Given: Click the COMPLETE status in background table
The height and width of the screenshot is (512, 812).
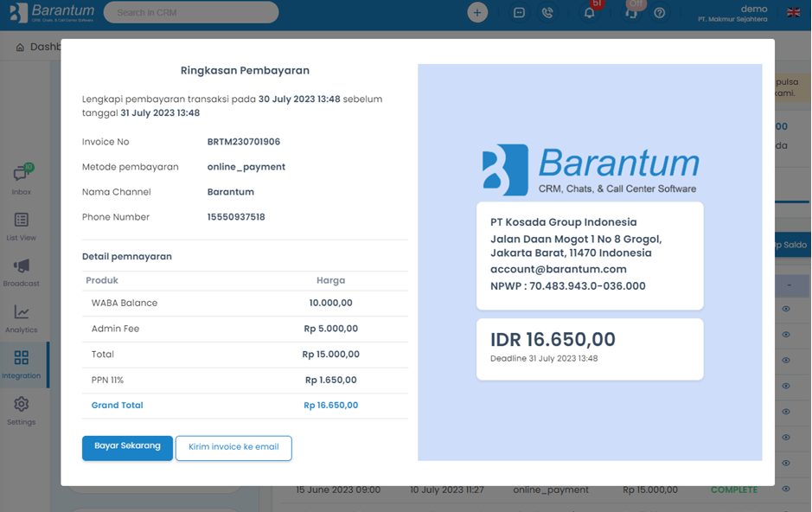Looking at the screenshot, I should [x=734, y=490].
